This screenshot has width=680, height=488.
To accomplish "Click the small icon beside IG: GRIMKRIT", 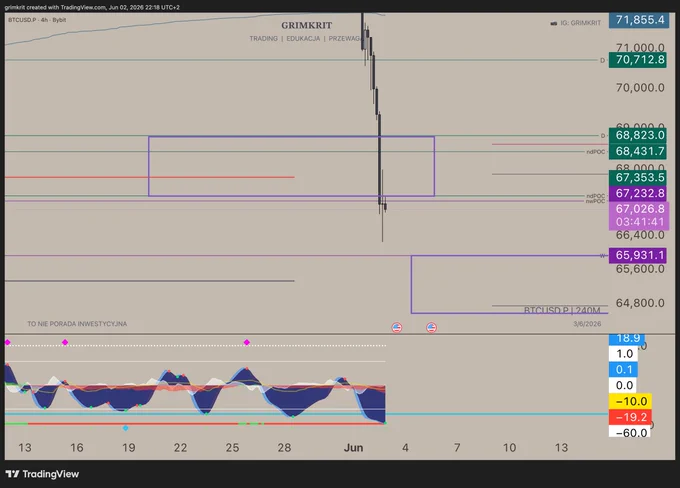I will [x=553, y=23].
